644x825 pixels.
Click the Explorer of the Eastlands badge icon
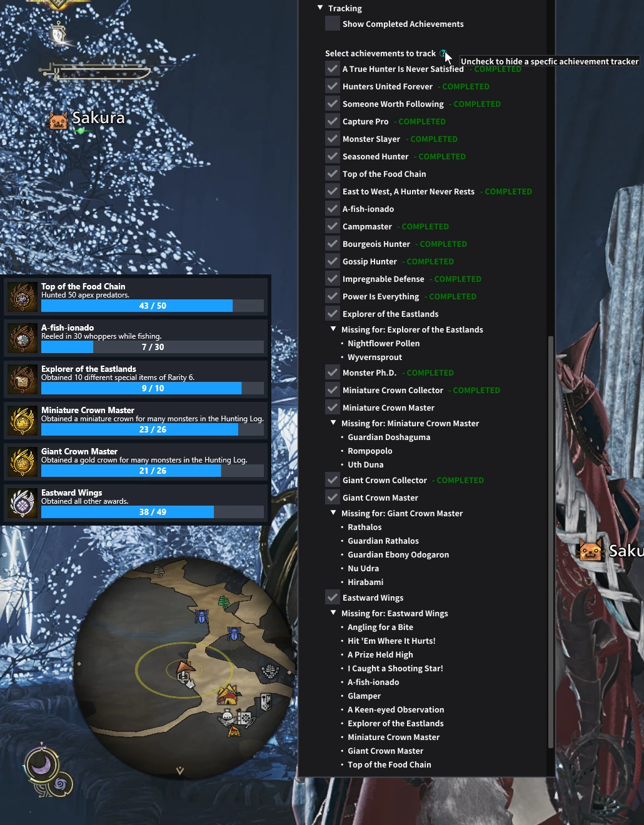click(x=23, y=379)
